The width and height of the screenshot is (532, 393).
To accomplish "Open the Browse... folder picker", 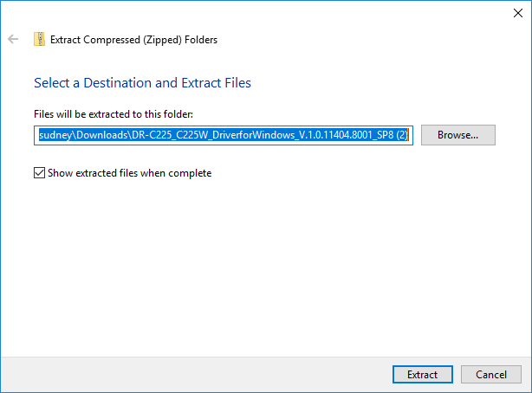I will 458,135.
